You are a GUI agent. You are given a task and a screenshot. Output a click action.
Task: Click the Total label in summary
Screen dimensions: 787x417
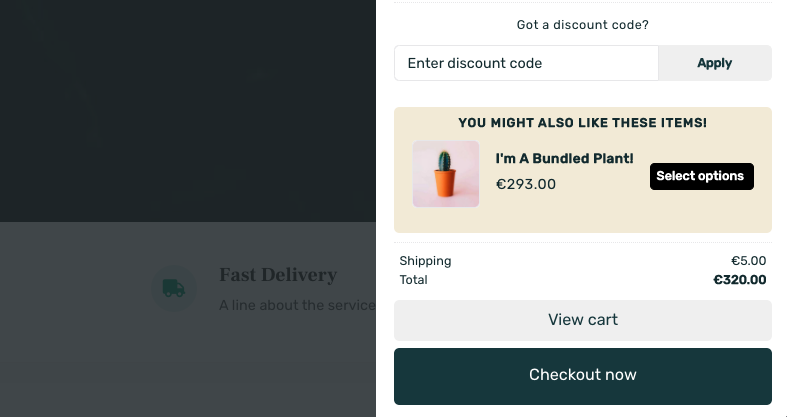[413, 280]
